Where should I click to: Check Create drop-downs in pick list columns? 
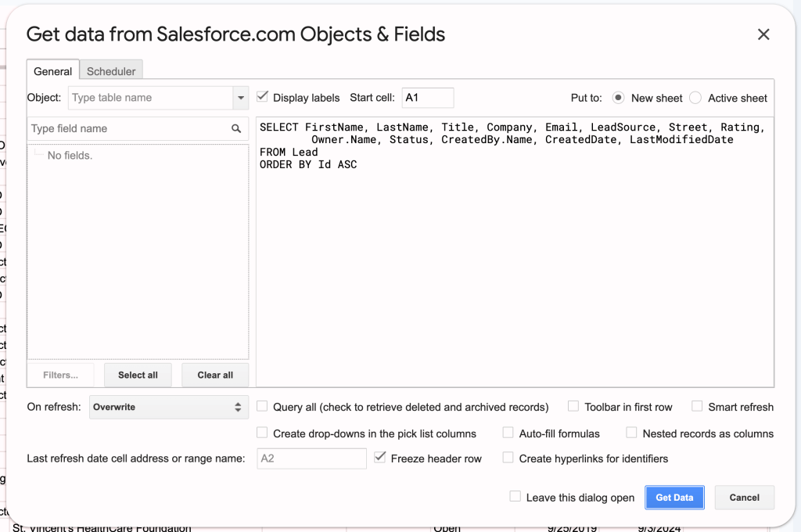262,433
